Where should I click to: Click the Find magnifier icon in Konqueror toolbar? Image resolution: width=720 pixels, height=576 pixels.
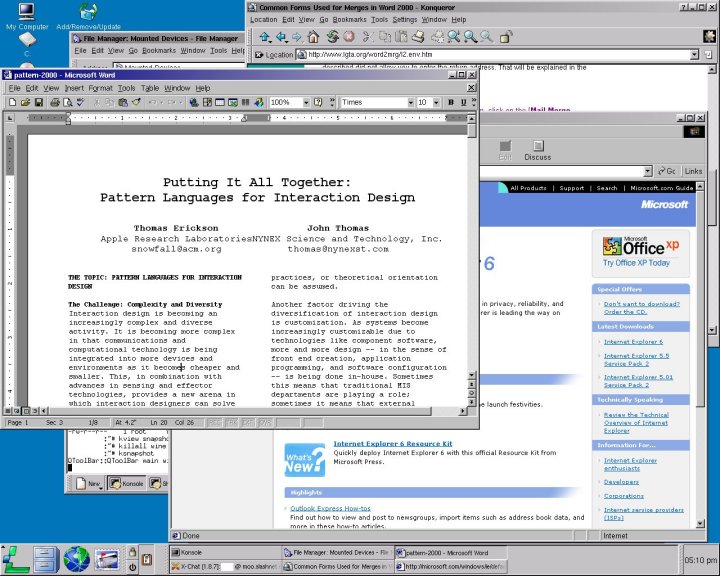pos(486,37)
